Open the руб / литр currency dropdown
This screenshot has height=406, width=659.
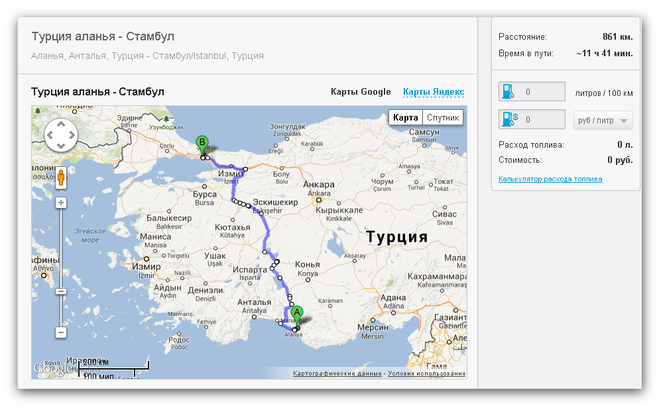coord(604,120)
